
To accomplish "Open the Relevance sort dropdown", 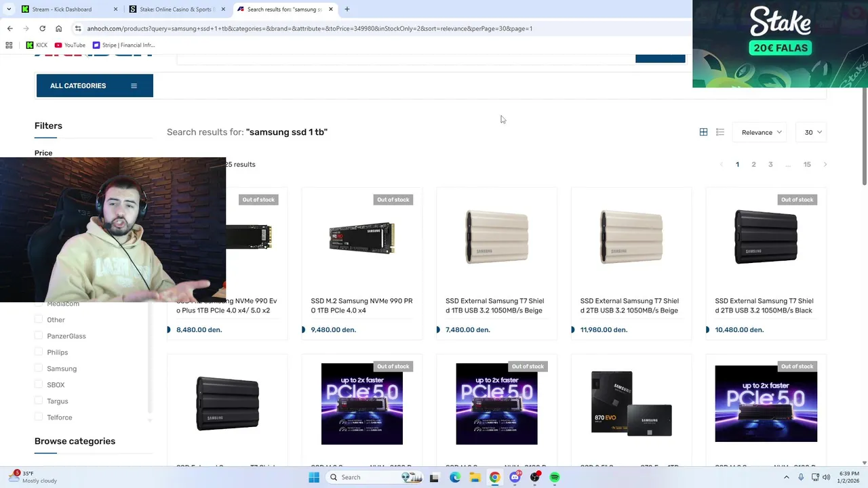I will [x=761, y=132].
